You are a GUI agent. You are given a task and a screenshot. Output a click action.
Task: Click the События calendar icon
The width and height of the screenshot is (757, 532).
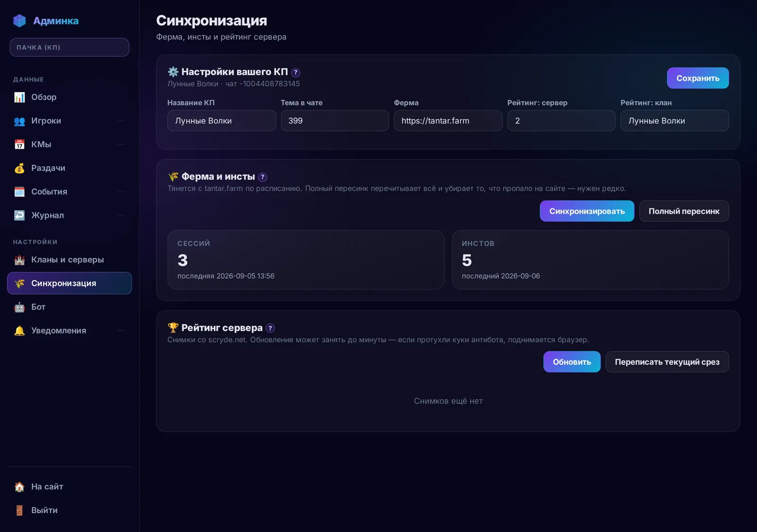click(19, 192)
